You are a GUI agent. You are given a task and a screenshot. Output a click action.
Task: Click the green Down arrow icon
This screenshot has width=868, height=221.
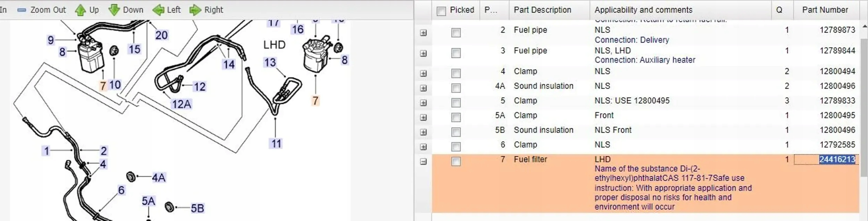pyautogui.click(x=114, y=10)
